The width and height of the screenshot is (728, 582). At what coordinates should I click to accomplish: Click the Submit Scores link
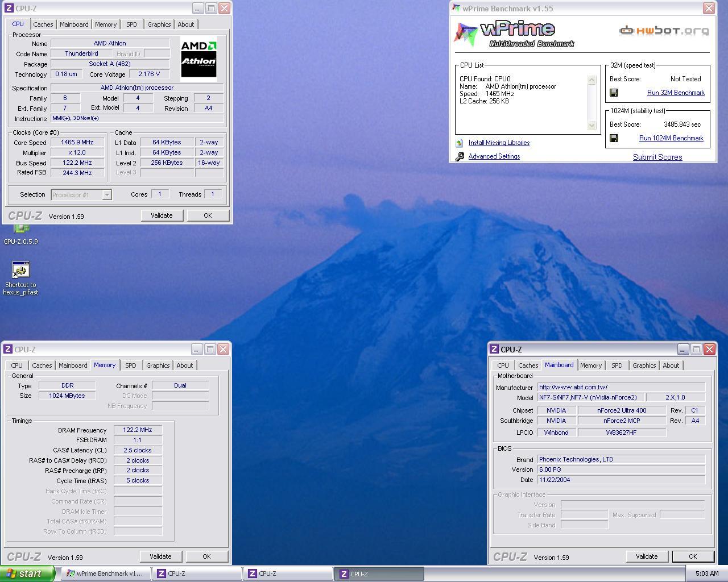coord(657,157)
